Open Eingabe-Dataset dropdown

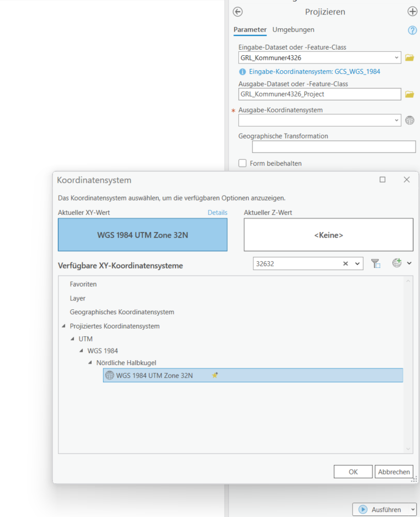coord(396,57)
